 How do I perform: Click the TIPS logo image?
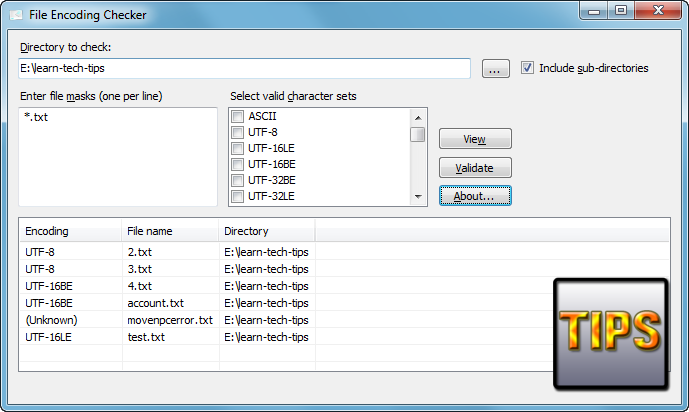pyautogui.click(x=611, y=334)
